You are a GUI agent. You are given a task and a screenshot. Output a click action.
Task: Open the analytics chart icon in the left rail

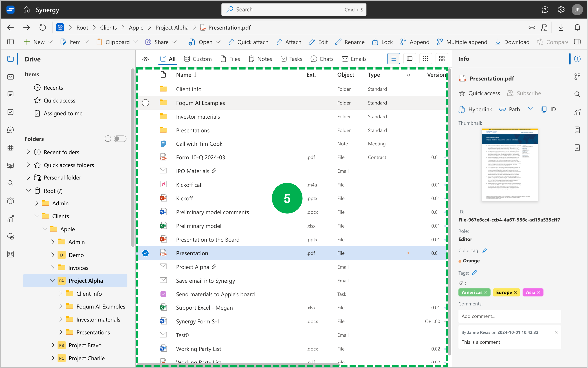[11, 219]
